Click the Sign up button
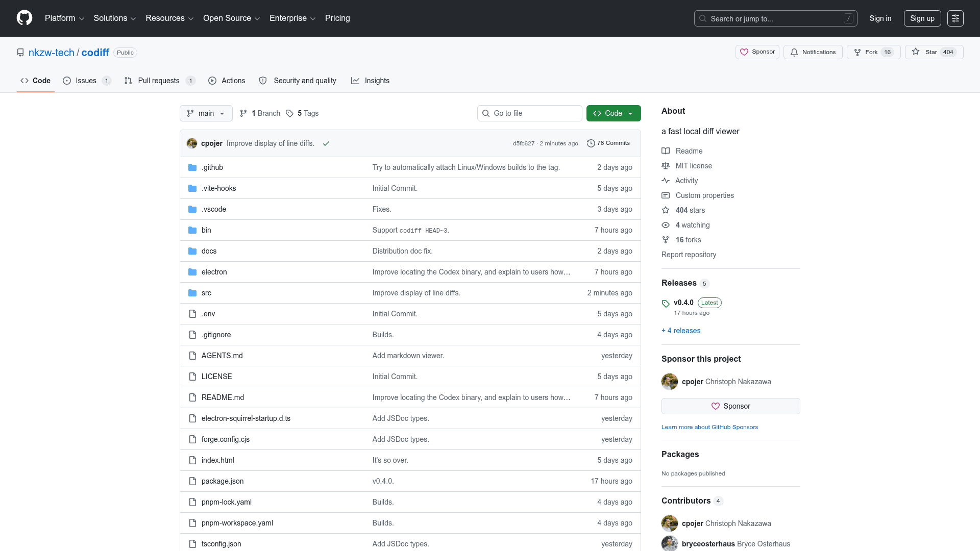980x551 pixels. pyautogui.click(x=922, y=18)
